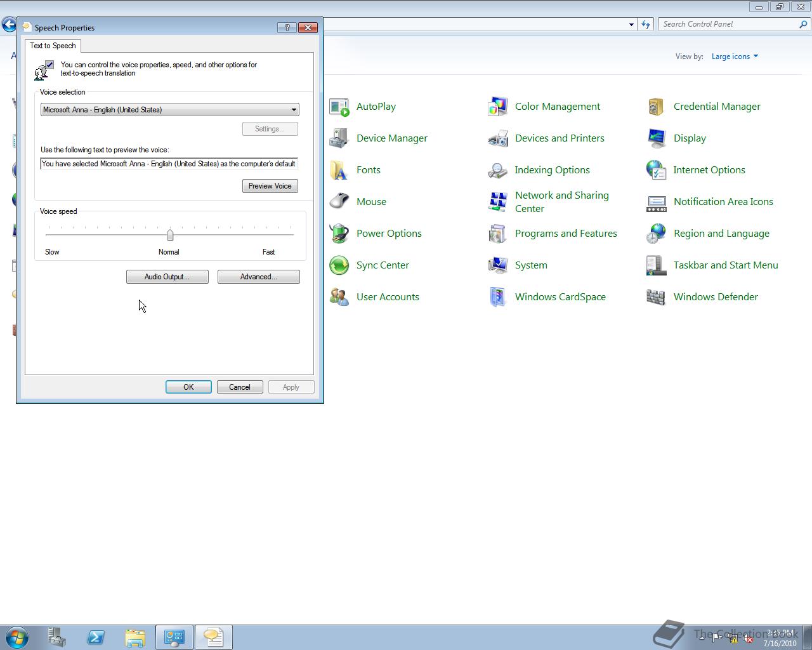Click the Speech Properties taskbar button
This screenshot has height=650, width=812.
coord(214,637)
